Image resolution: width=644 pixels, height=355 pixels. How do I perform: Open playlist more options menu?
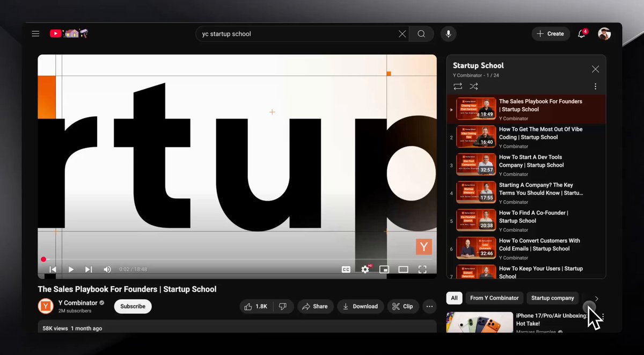pyautogui.click(x=595, y=86)
